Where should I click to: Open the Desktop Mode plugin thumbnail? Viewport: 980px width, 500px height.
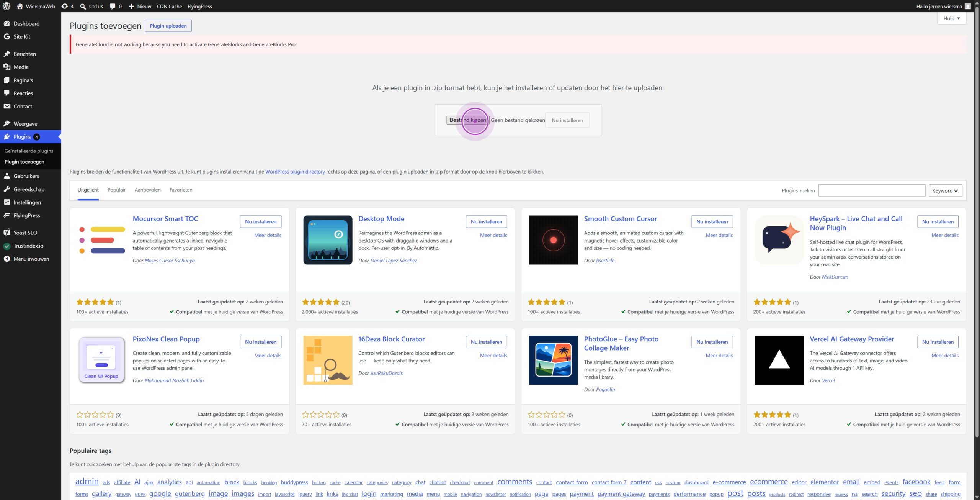pyautogui.click(x=328, y=240)
